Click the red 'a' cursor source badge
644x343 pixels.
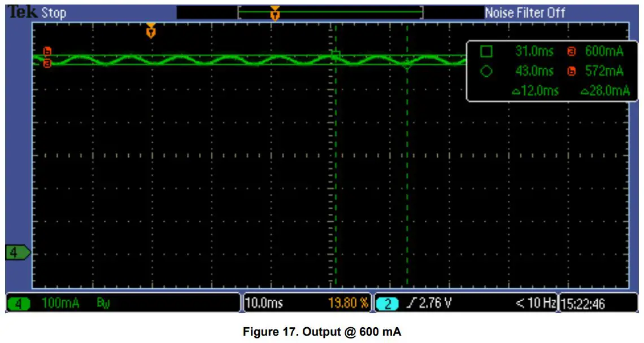[47, 63]
